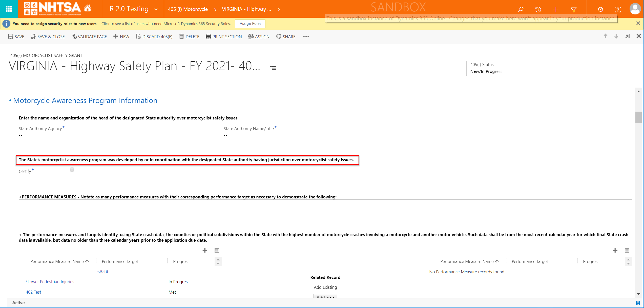The image size is (644, 308).
Task: Click the quick create plus icon
Action: pos(556,10)
